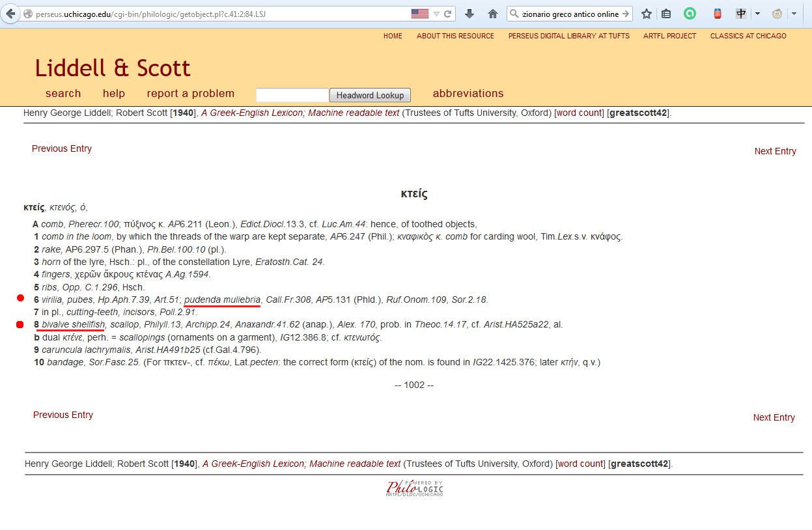Open top 'A Greek-English Lexicon' citation link
The width and height of the screenshot is (812, 530).
[x=300, y=113]
